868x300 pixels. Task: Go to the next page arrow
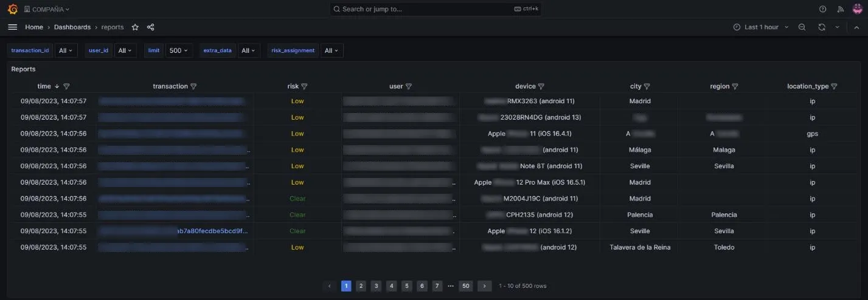[x=484, y=285]
